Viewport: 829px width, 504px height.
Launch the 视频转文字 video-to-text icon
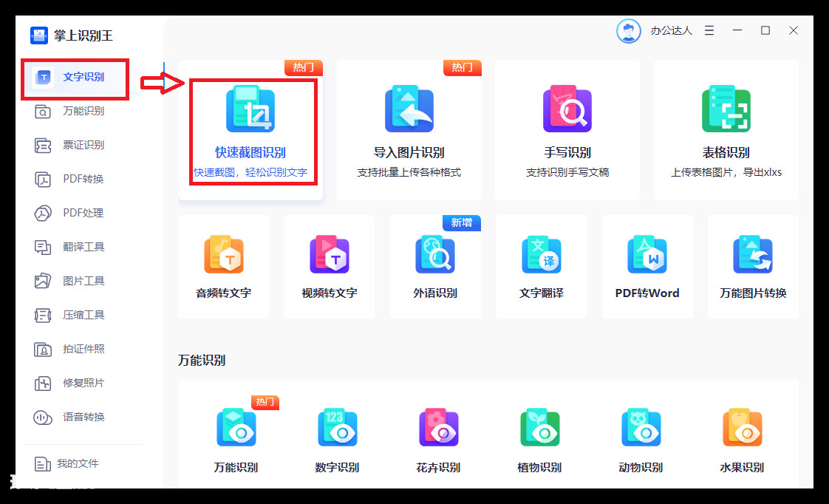pyautogui.click(x=330, y=254)
